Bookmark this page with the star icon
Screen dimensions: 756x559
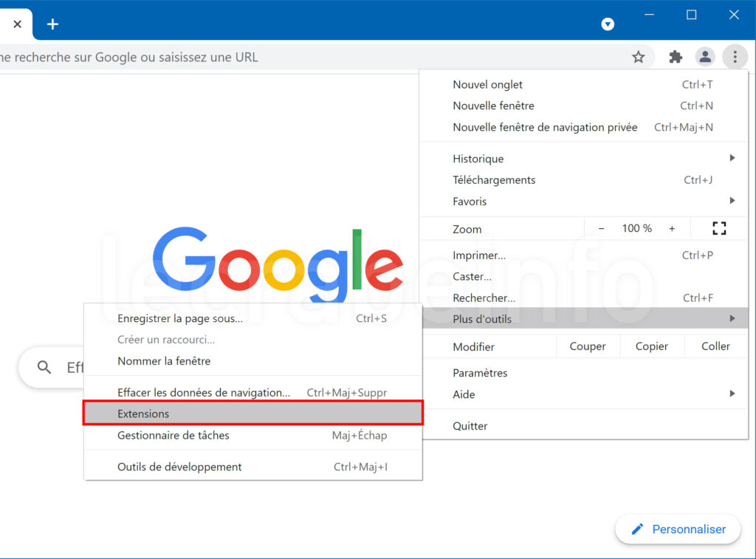coord(639,57)
